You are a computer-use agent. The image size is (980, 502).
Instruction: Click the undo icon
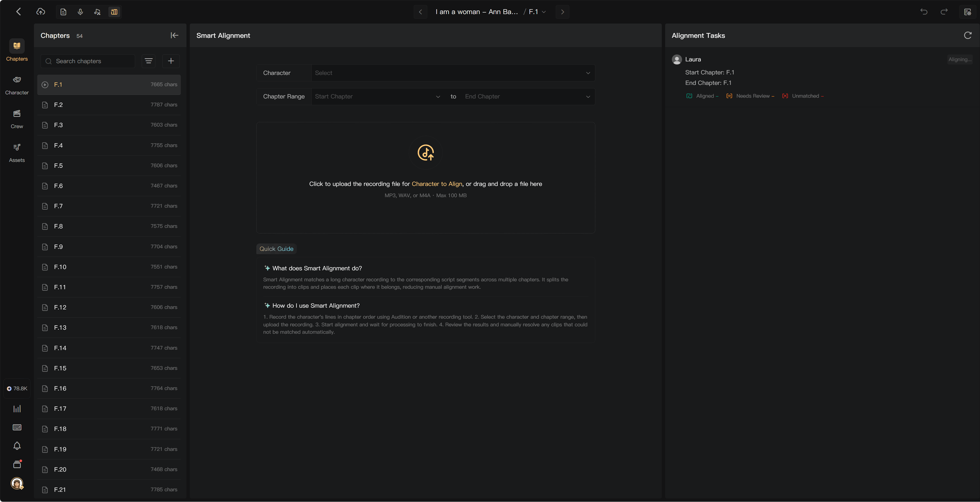[x=924, y=12]
